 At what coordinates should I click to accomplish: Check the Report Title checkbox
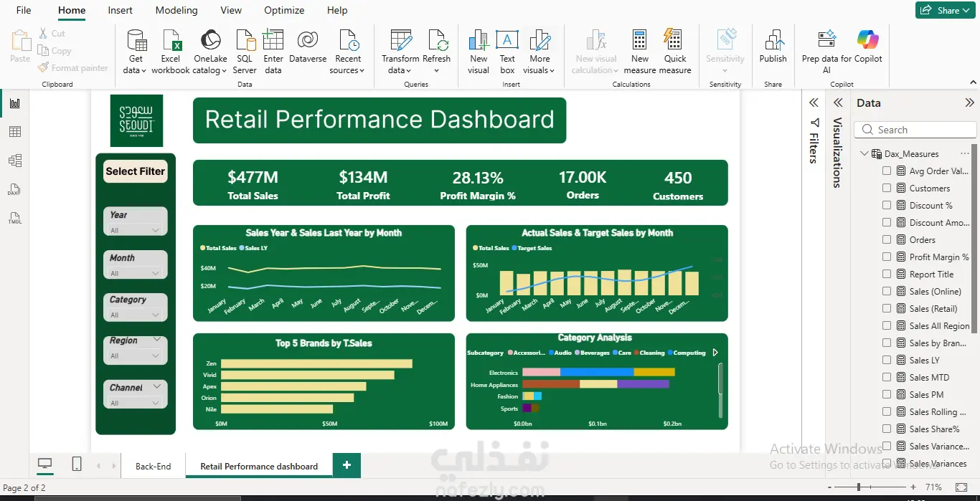click(887, 274)
